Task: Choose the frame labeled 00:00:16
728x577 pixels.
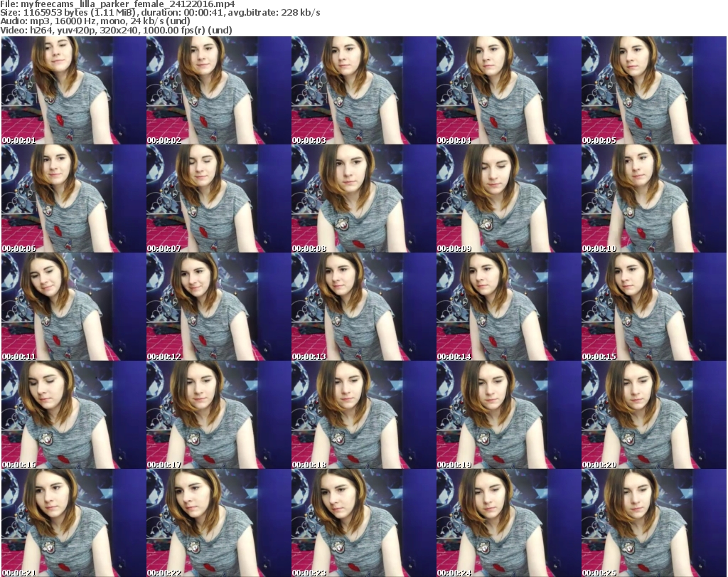Action: 73,415
